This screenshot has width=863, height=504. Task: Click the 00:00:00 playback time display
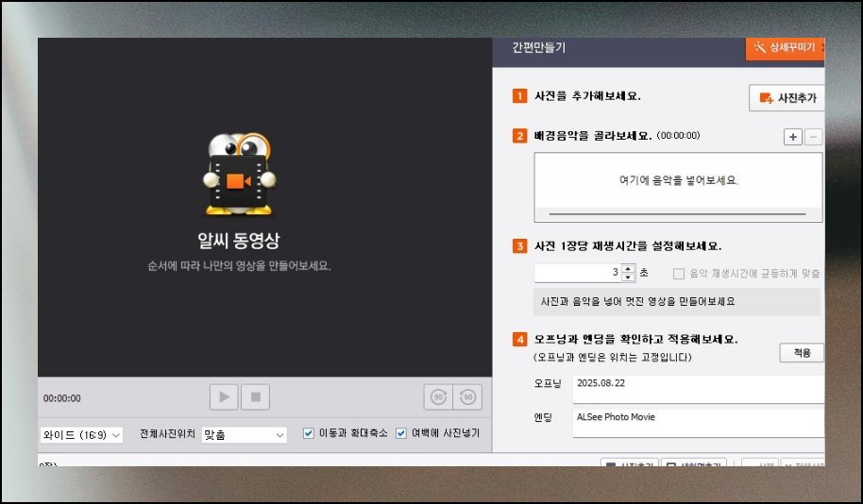pos(62,398)
